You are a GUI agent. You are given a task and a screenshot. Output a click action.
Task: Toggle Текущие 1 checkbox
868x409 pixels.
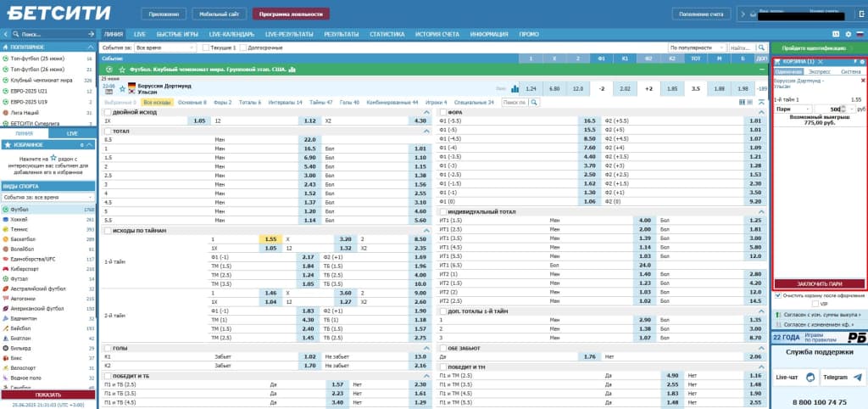tap(206, 48)
